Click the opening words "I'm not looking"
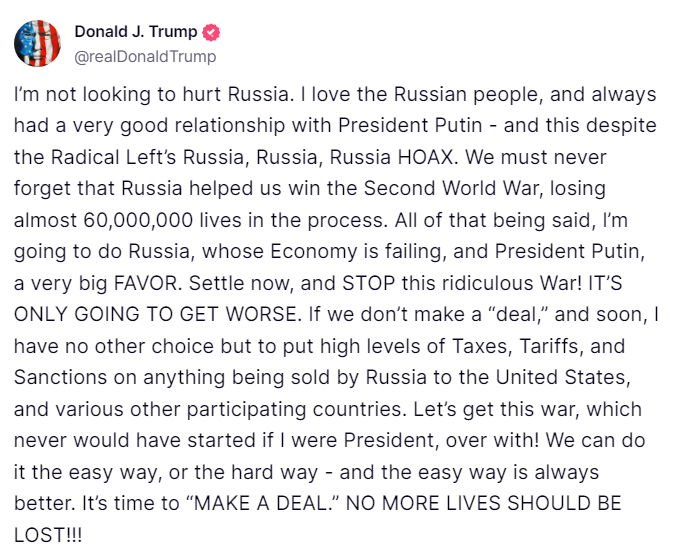Image resolution: width=678 pixels, height=549 pixels. pos(74,95)
